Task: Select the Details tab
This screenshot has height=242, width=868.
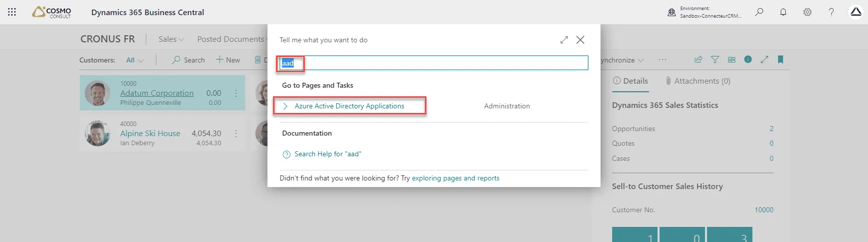Action: click(630, 81)
